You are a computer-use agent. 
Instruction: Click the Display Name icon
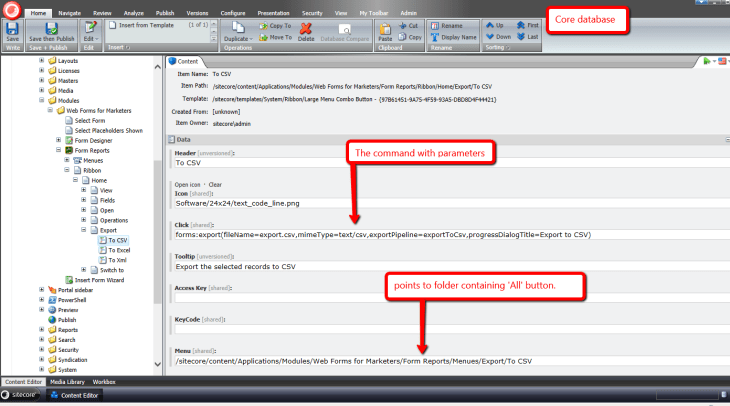tap(435, 37)
